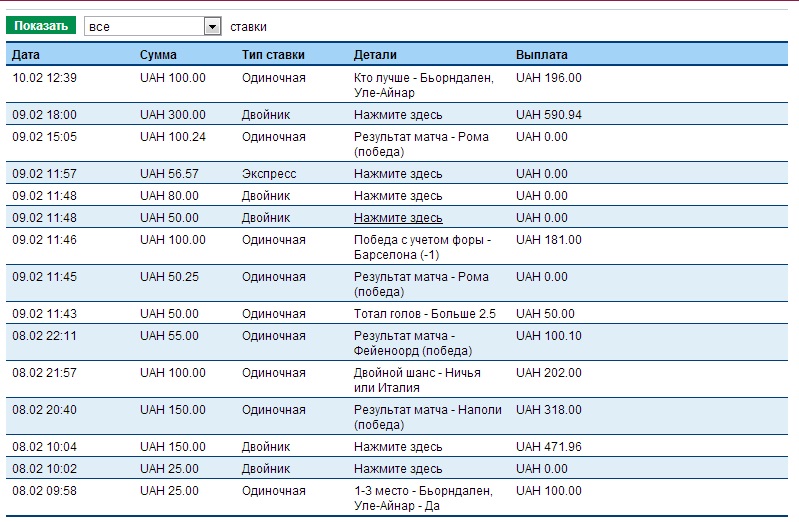
Task: Open underlined 'Нажмите здесь' for UAH 50.00 Двойник
Action: 398,218
